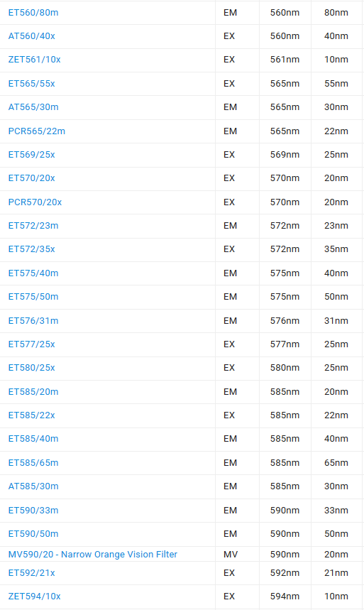Select the ET576/31m link
Viewport: 364px width, 610px height.
tap(33, 320)
